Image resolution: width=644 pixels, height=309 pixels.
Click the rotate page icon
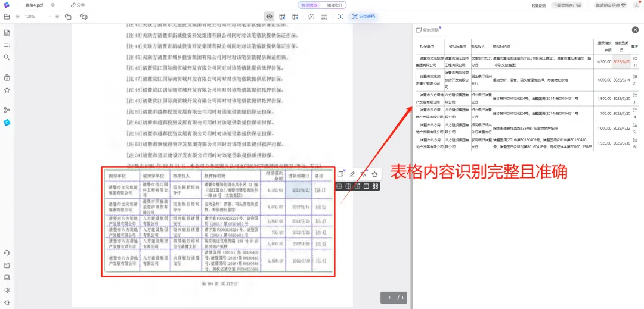click(x=68, y=17)
